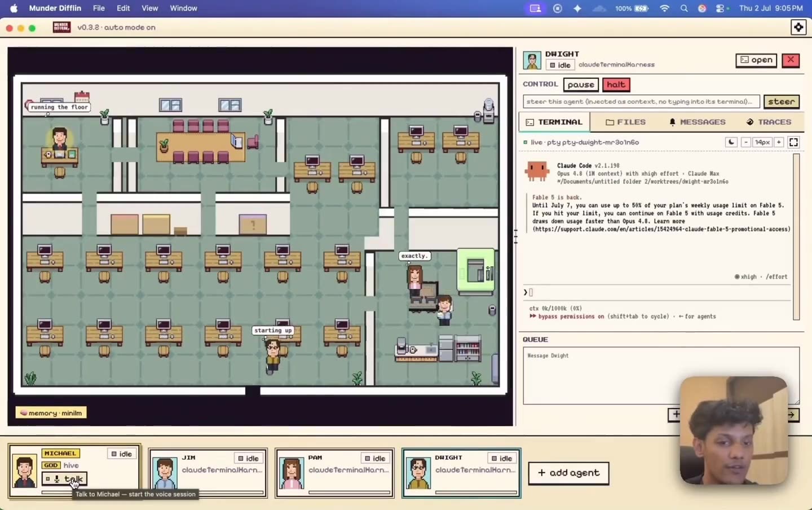
Task: Click the memory minilm badge
Action: point(51,413)
